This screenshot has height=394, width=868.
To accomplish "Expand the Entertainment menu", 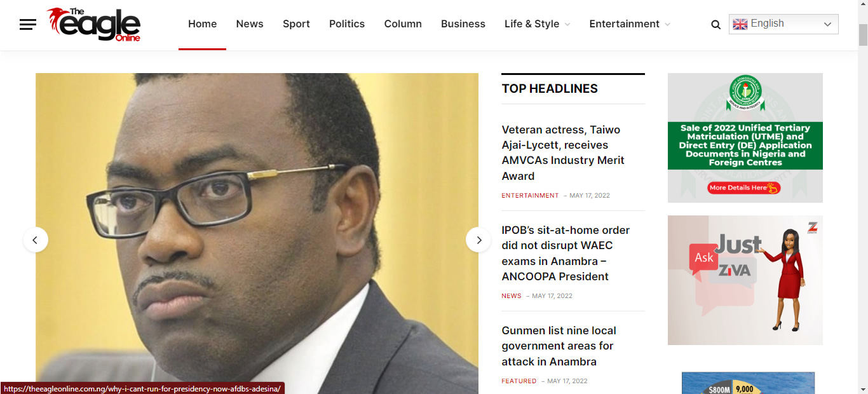I will [629, 24].
